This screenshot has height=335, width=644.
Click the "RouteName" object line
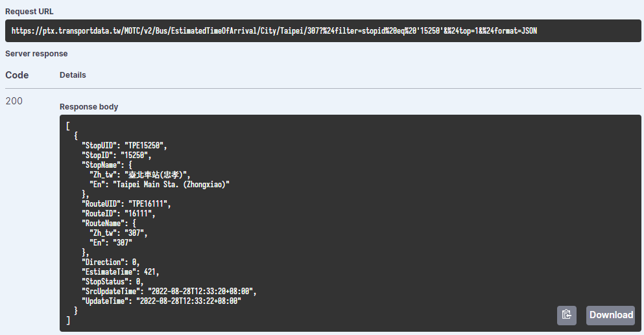point(108,224)
